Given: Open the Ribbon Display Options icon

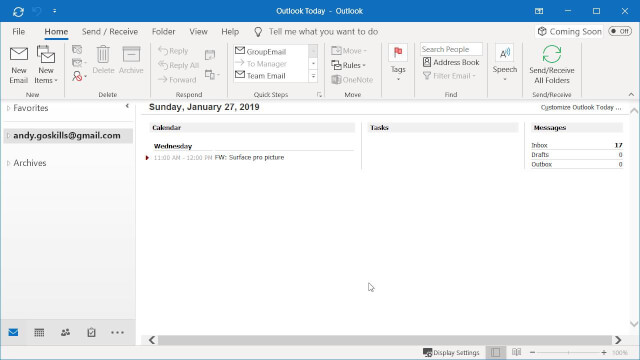Looking at the screenshot, I should coord(539,11).
